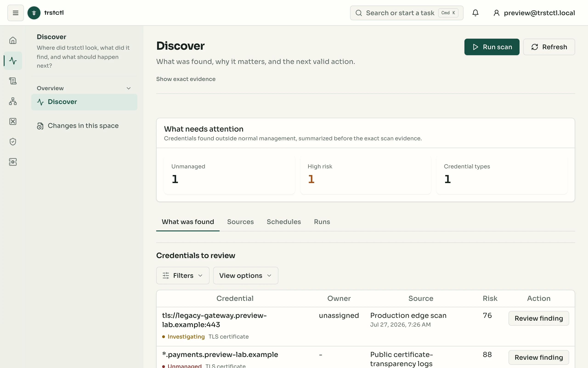Open preview@trstctl.local account menu
The height and width of the screenshot is (368, 588).
click(534, 13)
